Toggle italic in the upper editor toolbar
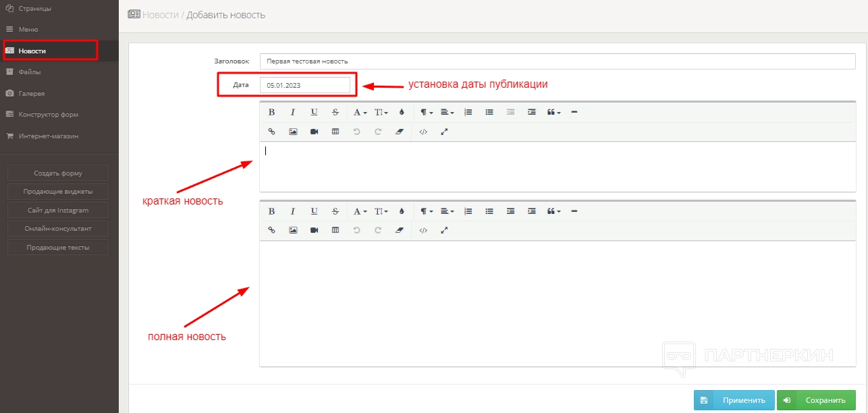 pyautogui.click(x=293, y=112)
